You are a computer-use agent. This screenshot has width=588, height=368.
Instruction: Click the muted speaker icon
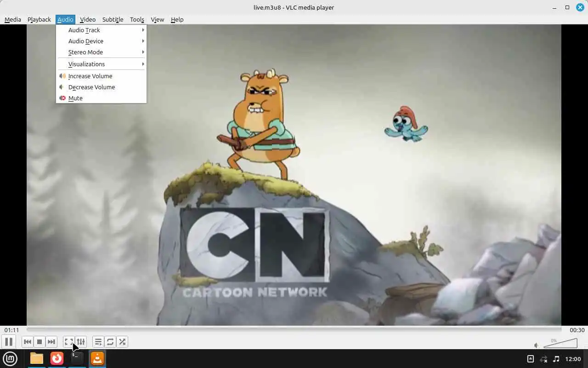click(536, 345)
